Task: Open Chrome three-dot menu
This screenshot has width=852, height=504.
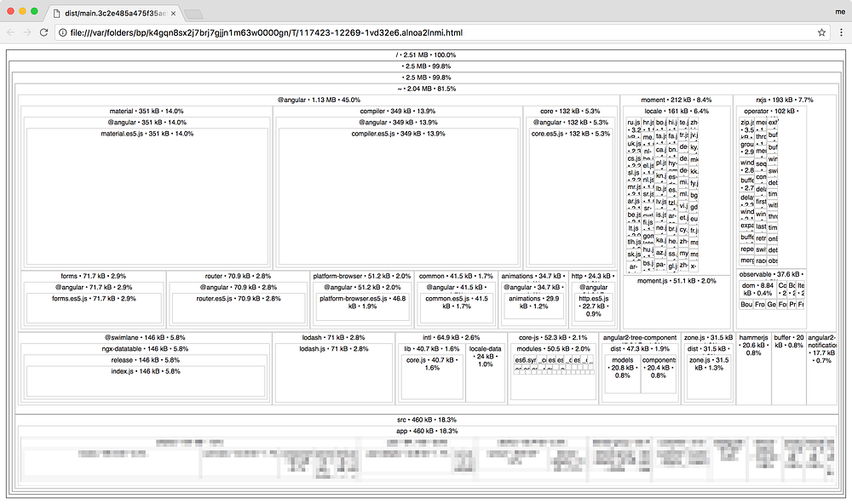Action: pyautogui.click(x=841, y=32)
